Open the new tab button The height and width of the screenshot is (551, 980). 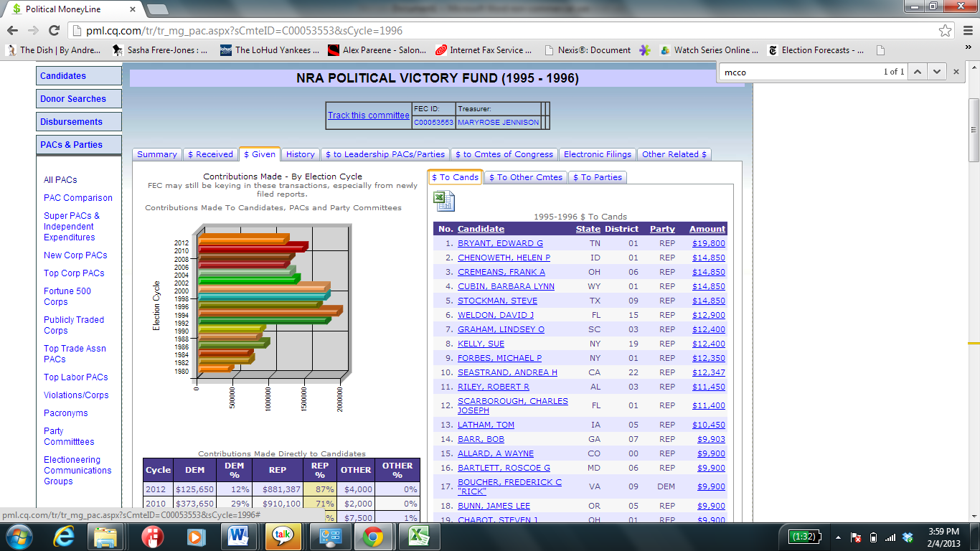[x=157, y=9]
